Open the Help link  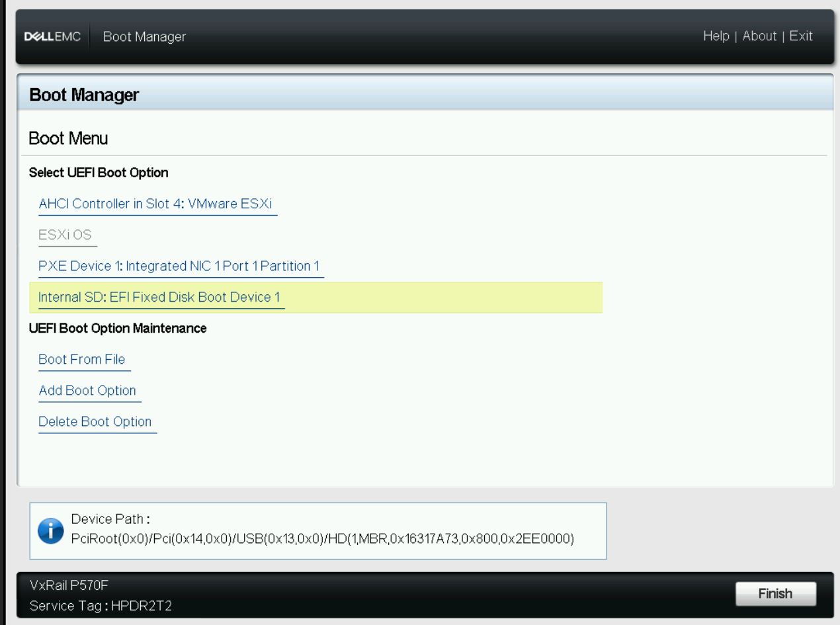[716, 36]
